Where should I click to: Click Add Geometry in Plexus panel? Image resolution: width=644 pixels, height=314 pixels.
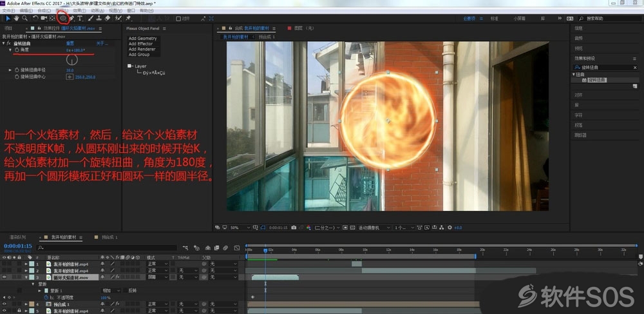pyautogui.click(x=142, y=38)
